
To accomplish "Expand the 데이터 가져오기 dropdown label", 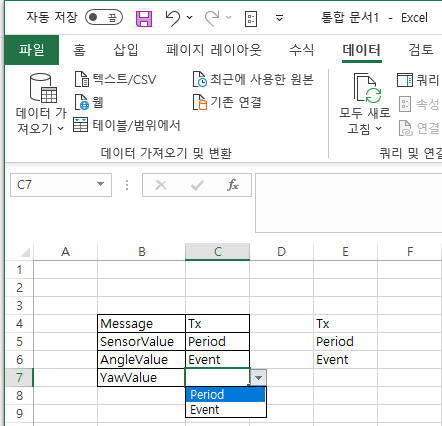I will 40,121.
